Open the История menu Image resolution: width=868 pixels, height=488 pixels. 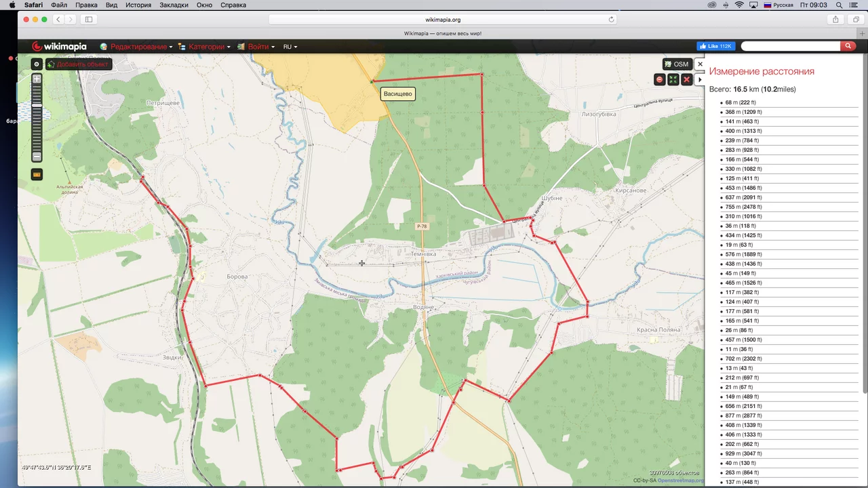click(x=138, y=5)
